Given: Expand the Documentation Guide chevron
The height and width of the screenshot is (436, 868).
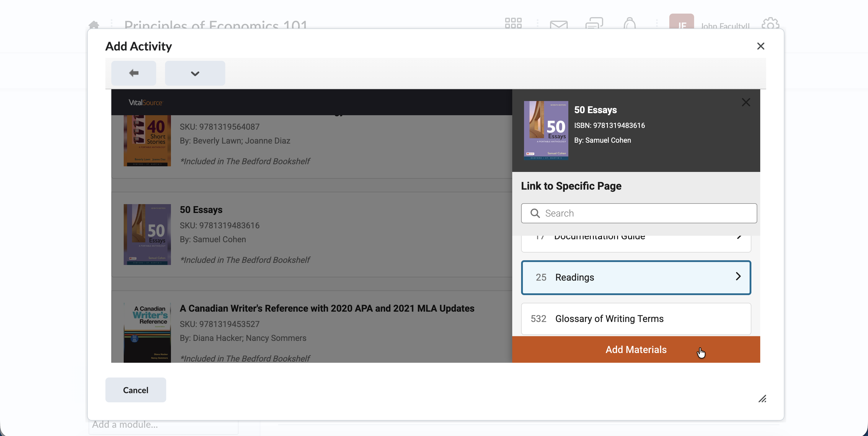Looking at the screenshot, I should pos(739,237).
